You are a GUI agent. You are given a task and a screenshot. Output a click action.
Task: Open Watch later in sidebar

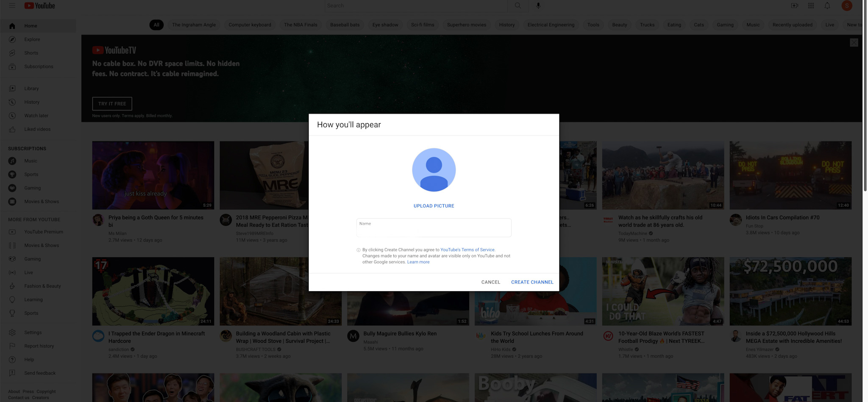tap(38, 116)
